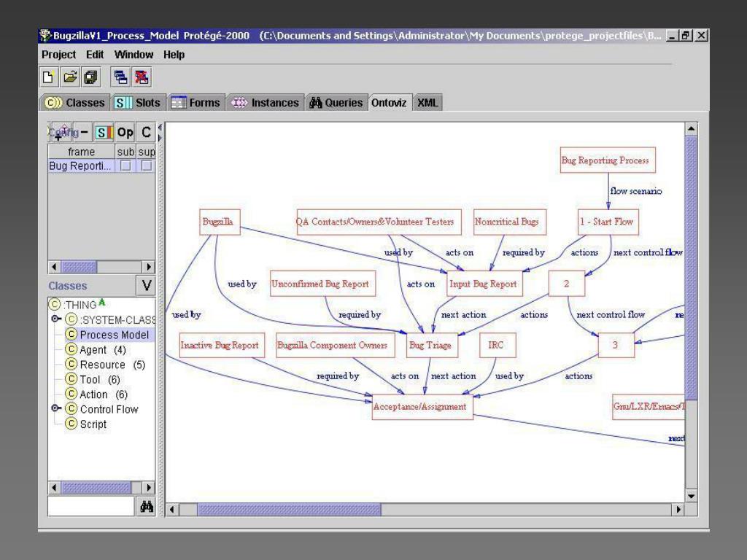
Task: Open the Help menu
Action: click(174, 55)
